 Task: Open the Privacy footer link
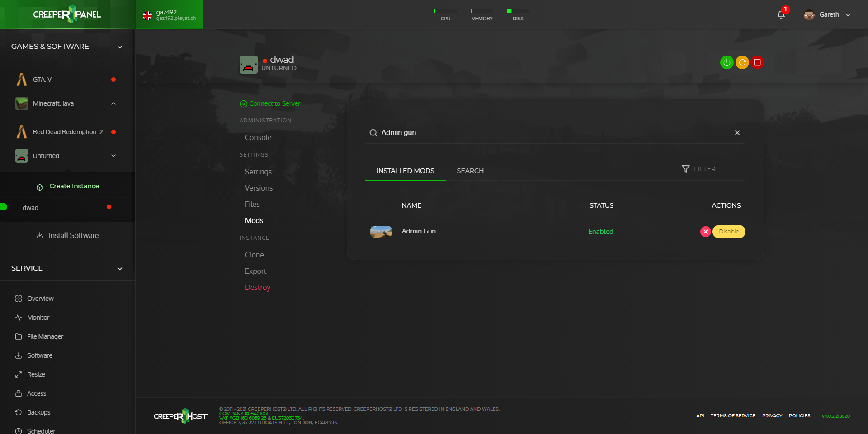point(772,416)
